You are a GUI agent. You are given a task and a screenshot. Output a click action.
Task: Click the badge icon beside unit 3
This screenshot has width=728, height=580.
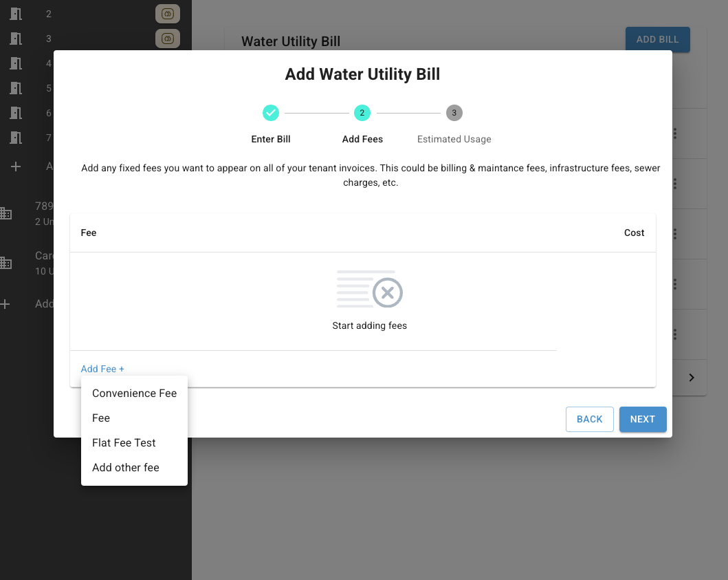tap(167, 39)
